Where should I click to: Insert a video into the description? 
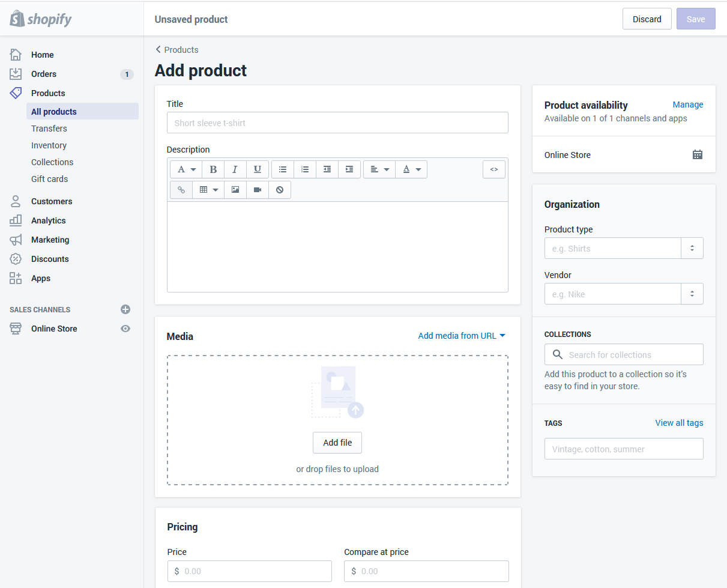[258, 190]
